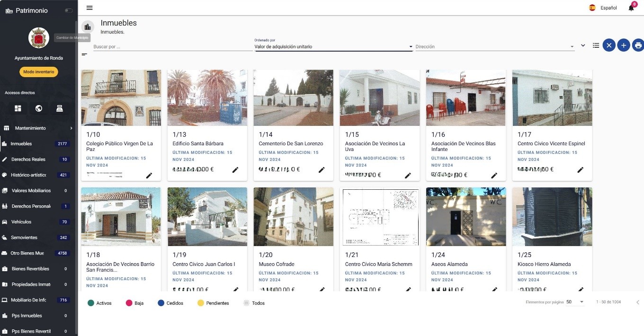Select the Activos status filter

point(99,303)
